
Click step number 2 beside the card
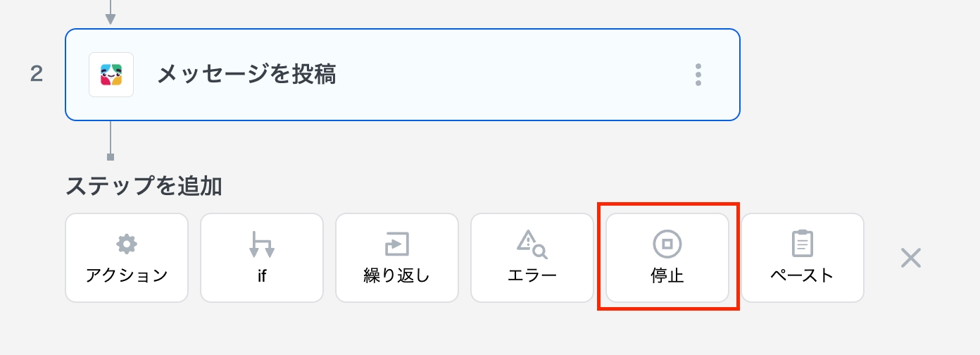37,75
